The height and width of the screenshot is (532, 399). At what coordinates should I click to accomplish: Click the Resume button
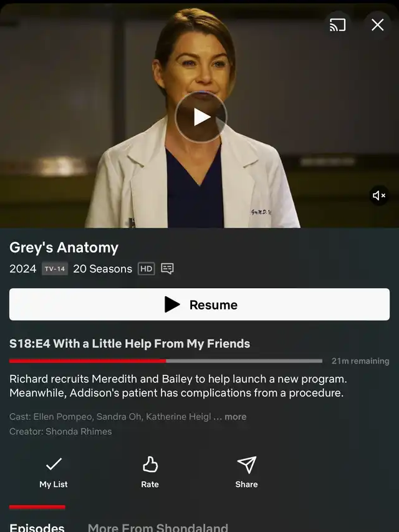[x=199, y=304]
